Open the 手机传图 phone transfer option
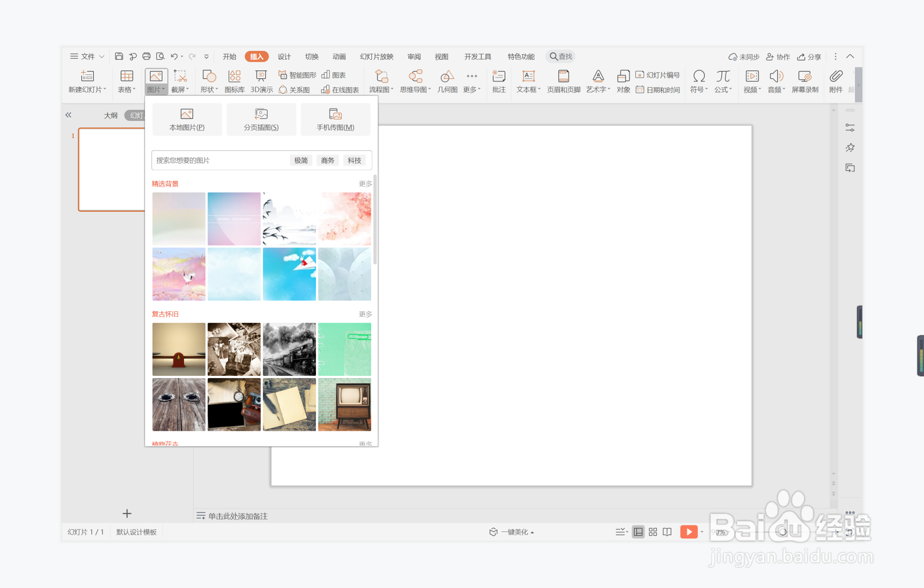The image size is (924, 588). tap(335, 120)
